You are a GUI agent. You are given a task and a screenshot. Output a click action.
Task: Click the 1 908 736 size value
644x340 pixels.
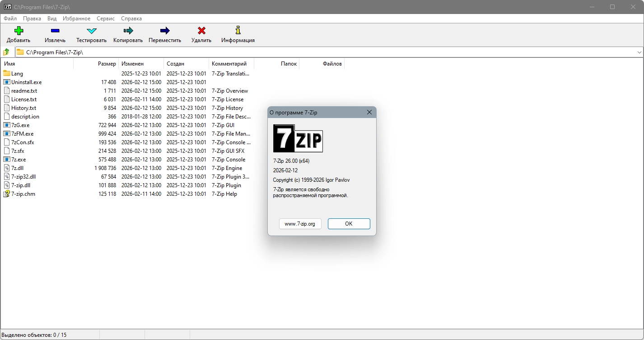point(105,168)
